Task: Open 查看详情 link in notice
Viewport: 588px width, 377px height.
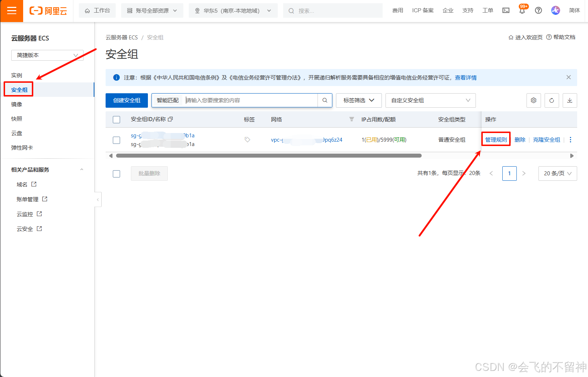Action: point(466,77)
